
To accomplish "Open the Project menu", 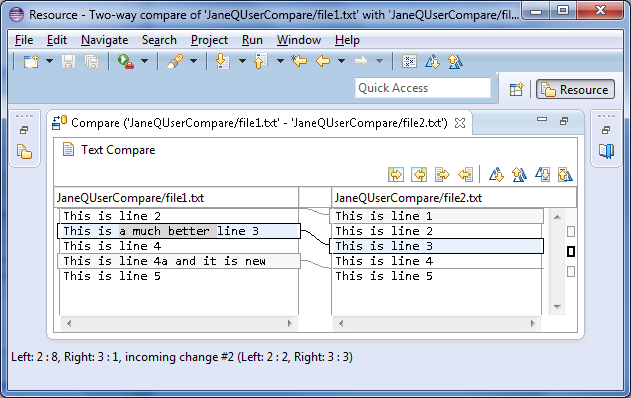I will click(x=209, y=40).
